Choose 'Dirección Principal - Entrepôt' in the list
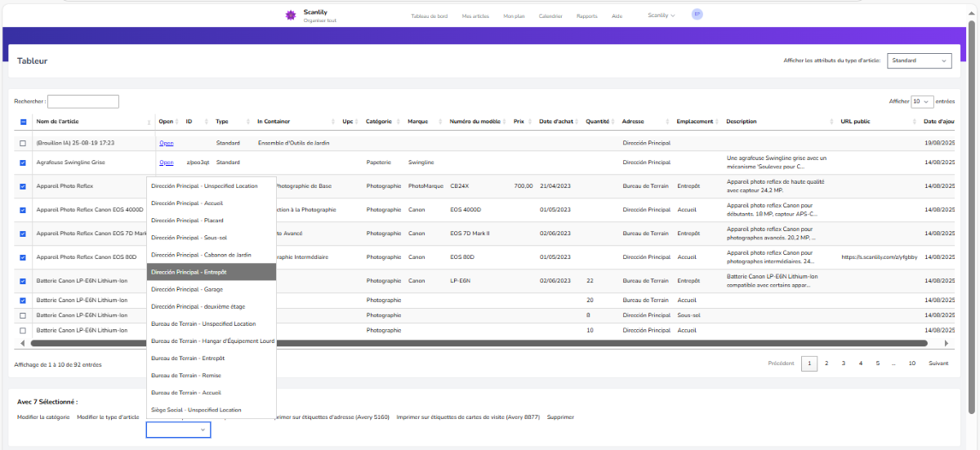The height and width of the screenshot is (450, 980). (x=212, y=272)
